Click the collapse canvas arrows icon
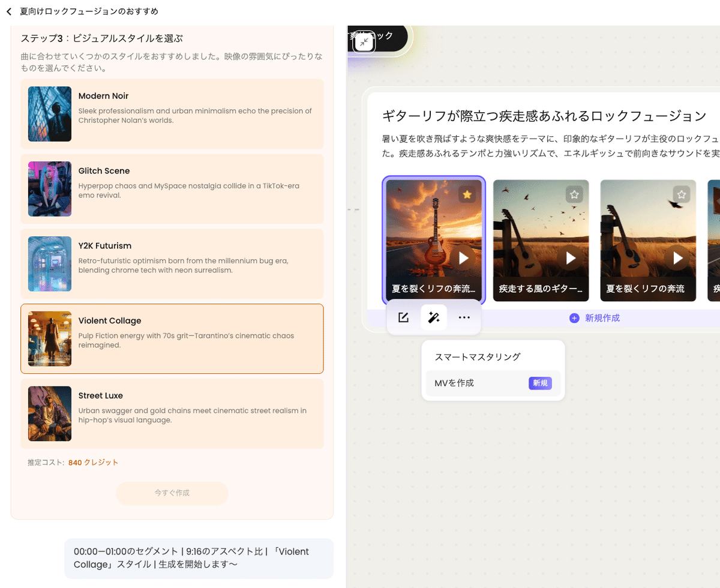The width and height of the screenshot is (720, 588). 365,42
